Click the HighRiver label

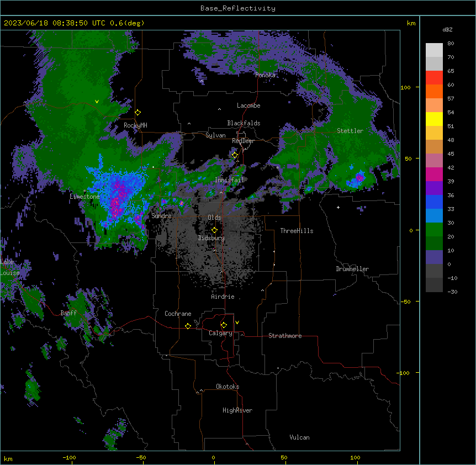coord(237,410)
